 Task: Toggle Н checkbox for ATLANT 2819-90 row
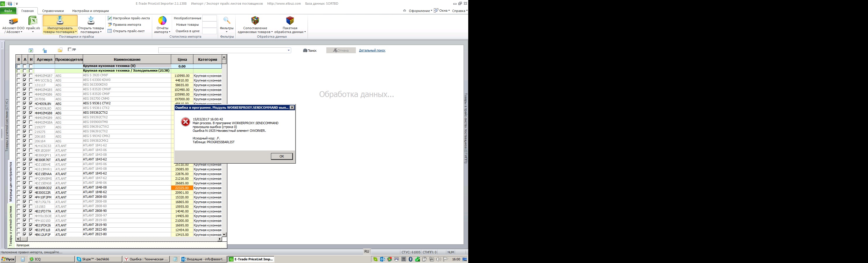click(x=31, y=225)
